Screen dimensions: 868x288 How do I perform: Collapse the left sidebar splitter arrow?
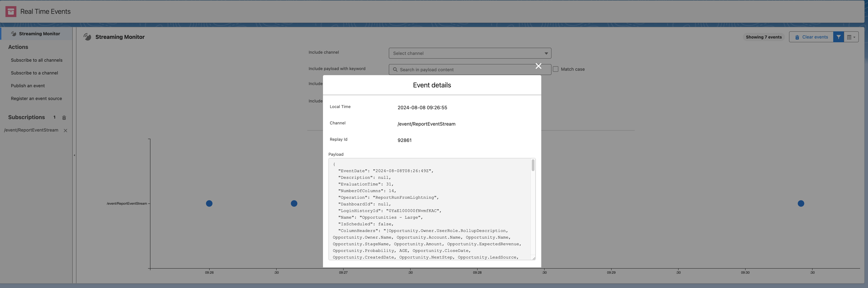75,155
